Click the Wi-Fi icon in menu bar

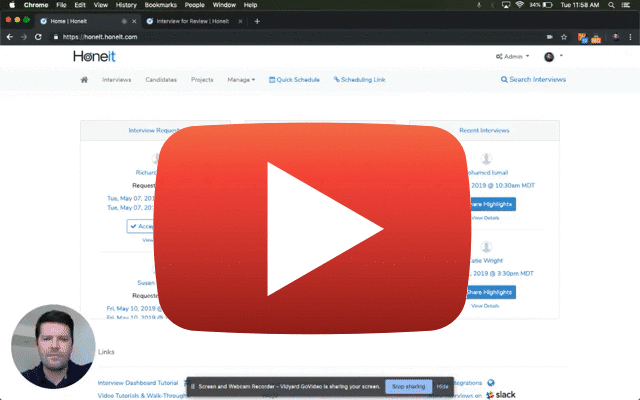(520, 5)
